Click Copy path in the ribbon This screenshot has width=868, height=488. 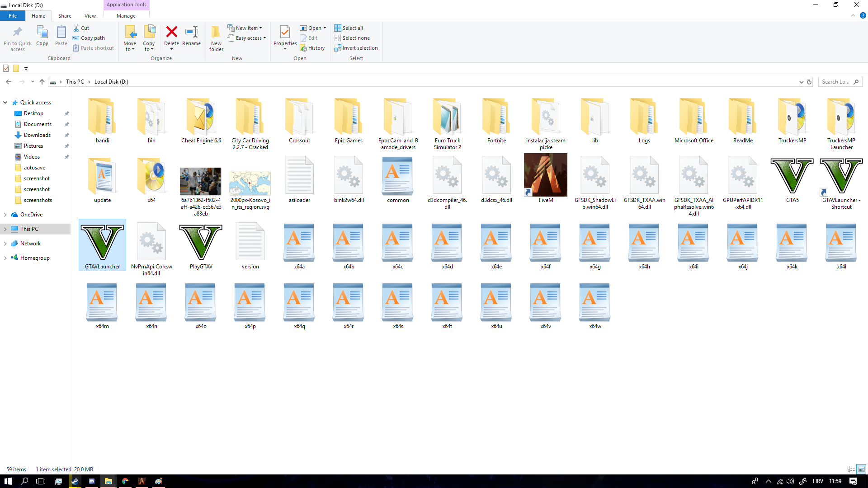[x=89, y=38]
